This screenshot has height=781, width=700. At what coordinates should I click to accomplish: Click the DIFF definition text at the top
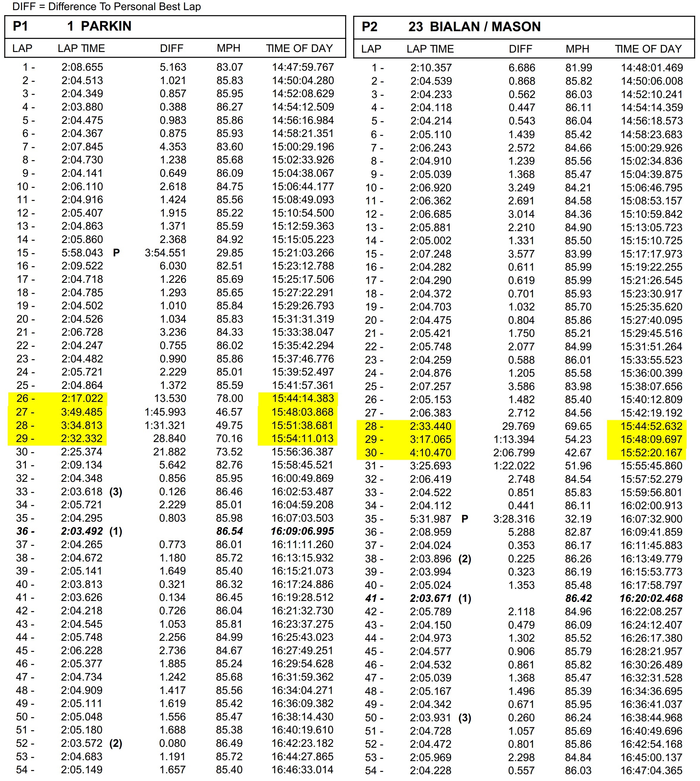pos(107,7)
